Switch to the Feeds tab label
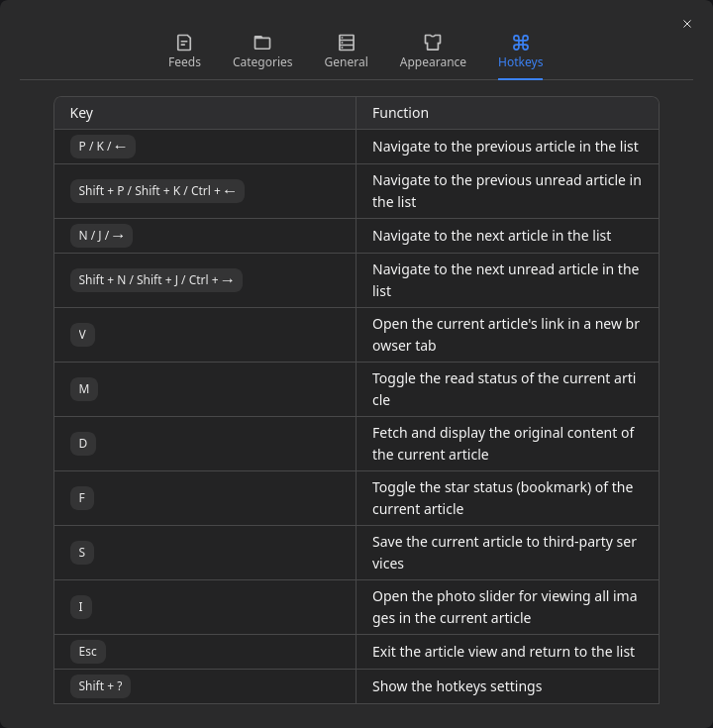The image size is (713, 728). point(184,62)
